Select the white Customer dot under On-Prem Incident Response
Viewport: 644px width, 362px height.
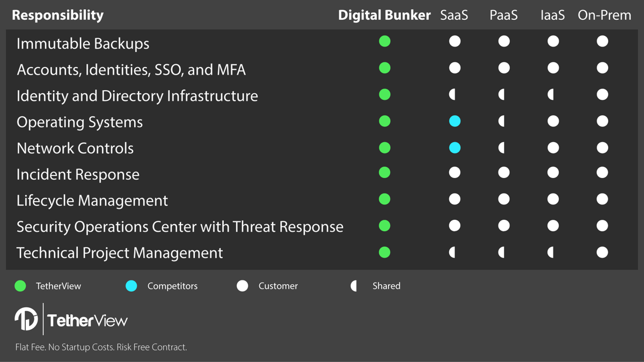tap(602, 172)
